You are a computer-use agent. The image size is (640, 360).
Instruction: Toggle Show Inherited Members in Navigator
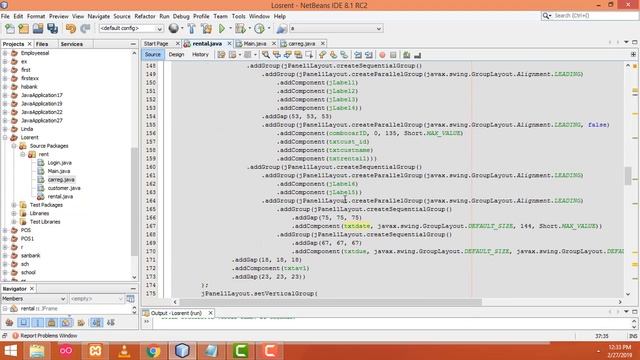[x=9, y=323]
